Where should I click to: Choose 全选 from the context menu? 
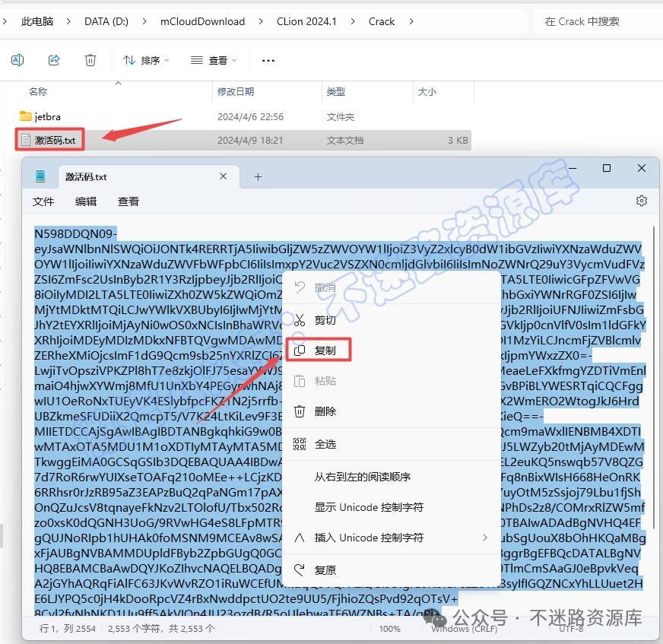[391, 444]
